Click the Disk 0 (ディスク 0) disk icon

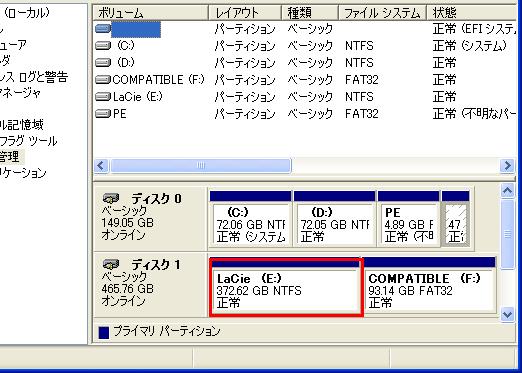coord(111,199)
